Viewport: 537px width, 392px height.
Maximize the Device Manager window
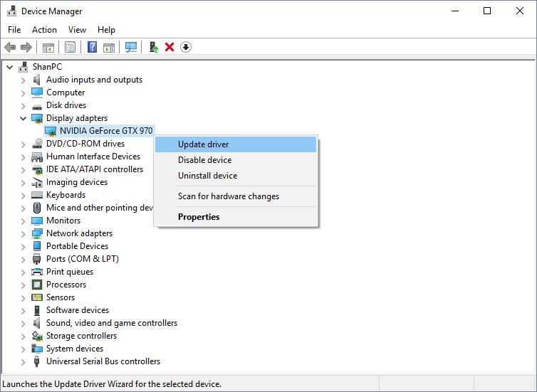pos(487,11)
